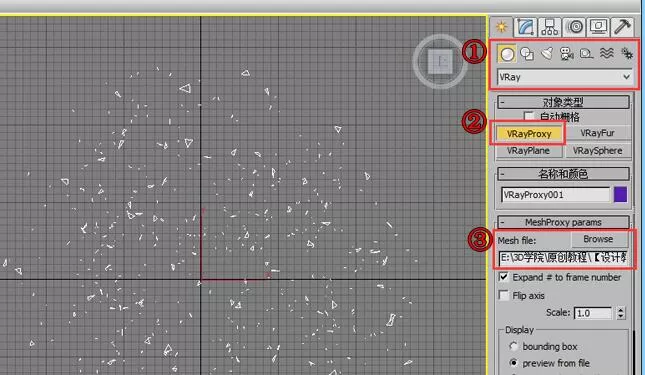Click the Scale spinner arrows
This screenshot has width=645, height=375.
pyautogui.click(x=621, y=313)
